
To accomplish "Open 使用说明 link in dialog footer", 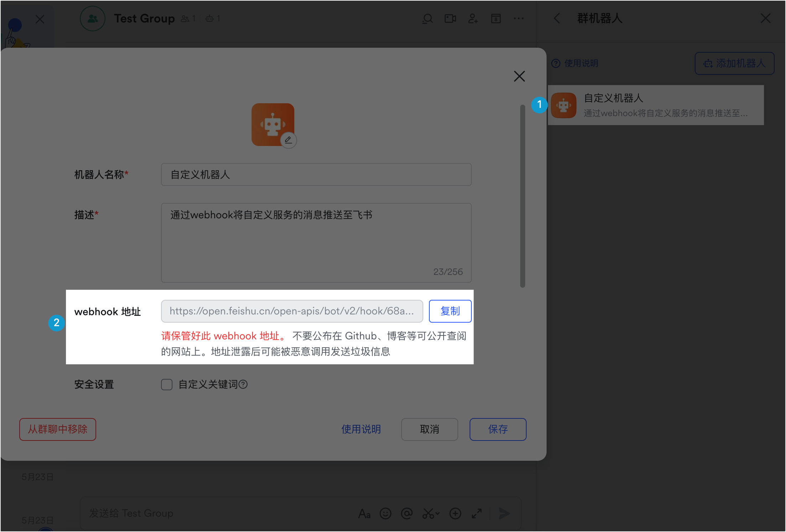I will click(x=361, y=429).
